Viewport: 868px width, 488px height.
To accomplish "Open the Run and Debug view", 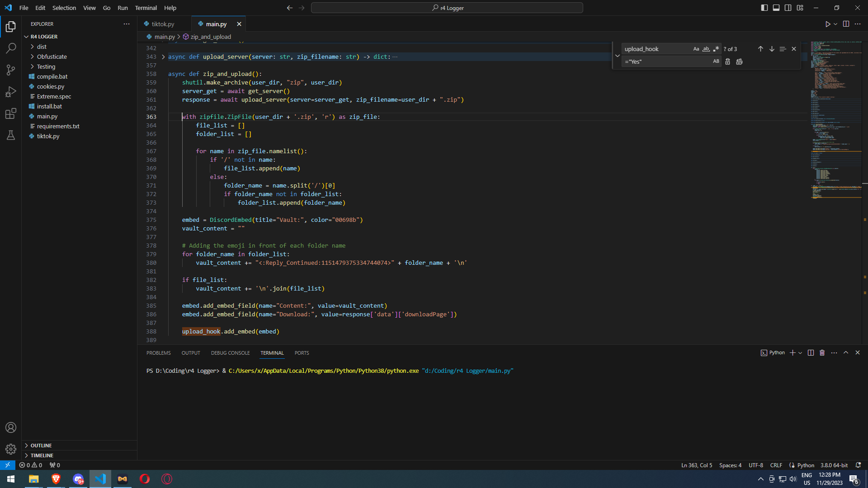I will [x=11, y=92].
